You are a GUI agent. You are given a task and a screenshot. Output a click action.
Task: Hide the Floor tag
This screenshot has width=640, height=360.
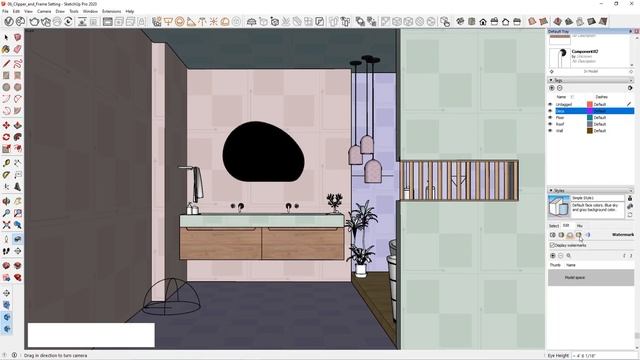coord(550,118)
